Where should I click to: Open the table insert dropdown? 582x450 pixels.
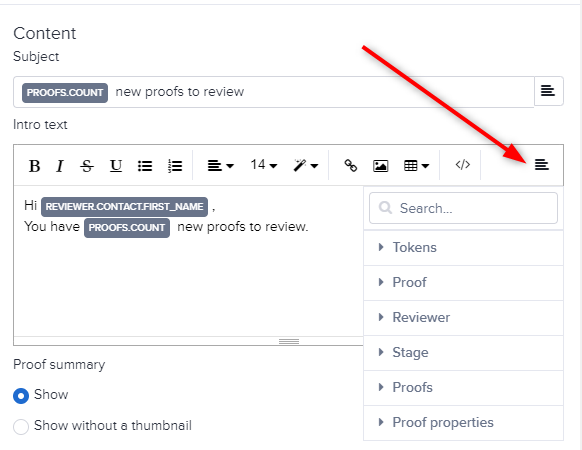(x=416, y=166)
